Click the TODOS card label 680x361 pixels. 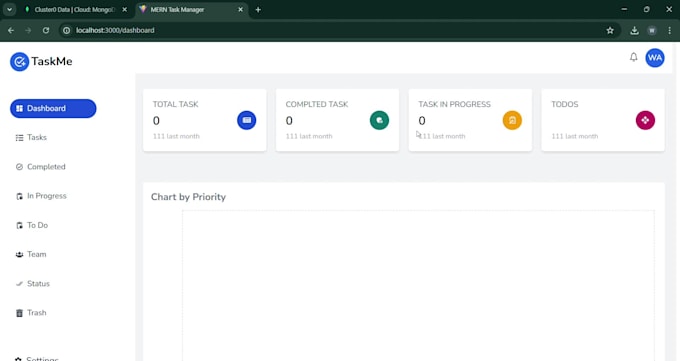point(565,104)
